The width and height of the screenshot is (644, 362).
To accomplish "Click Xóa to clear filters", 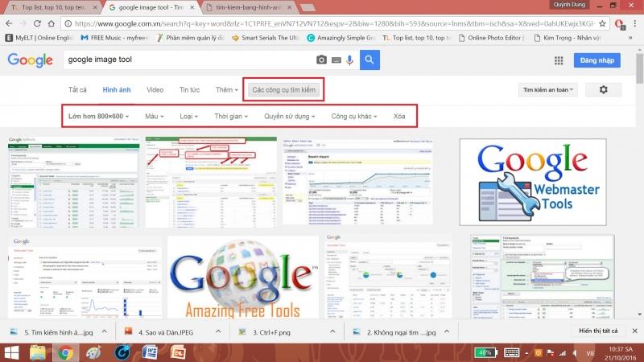I will pos(399,116).
